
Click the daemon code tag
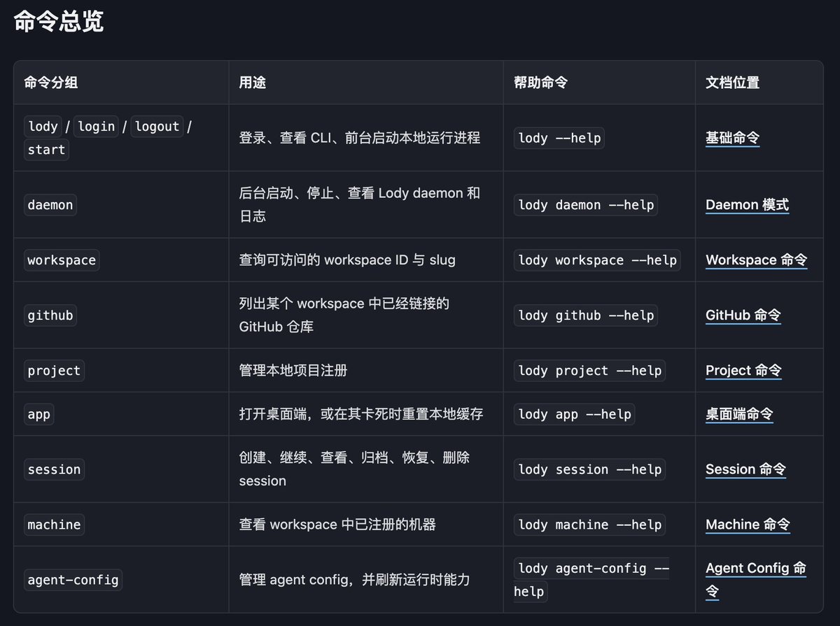click(x=50, y=205)
